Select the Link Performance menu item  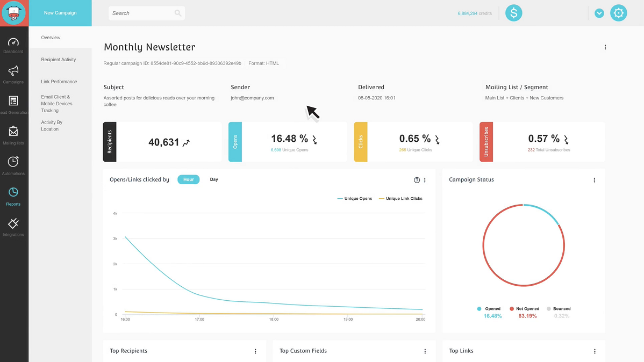[59, 82]
